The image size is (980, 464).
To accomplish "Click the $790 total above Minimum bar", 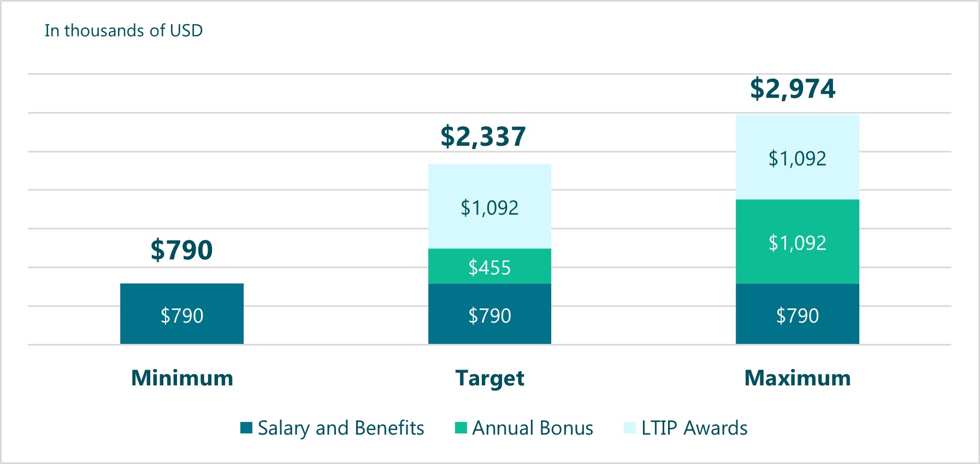I will [182, 250].
